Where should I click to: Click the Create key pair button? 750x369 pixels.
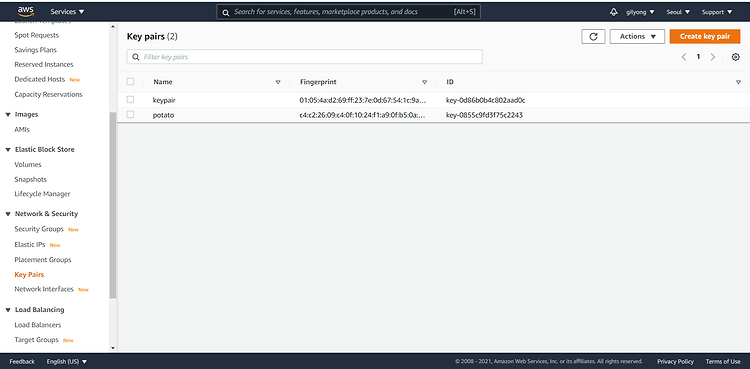705,36
